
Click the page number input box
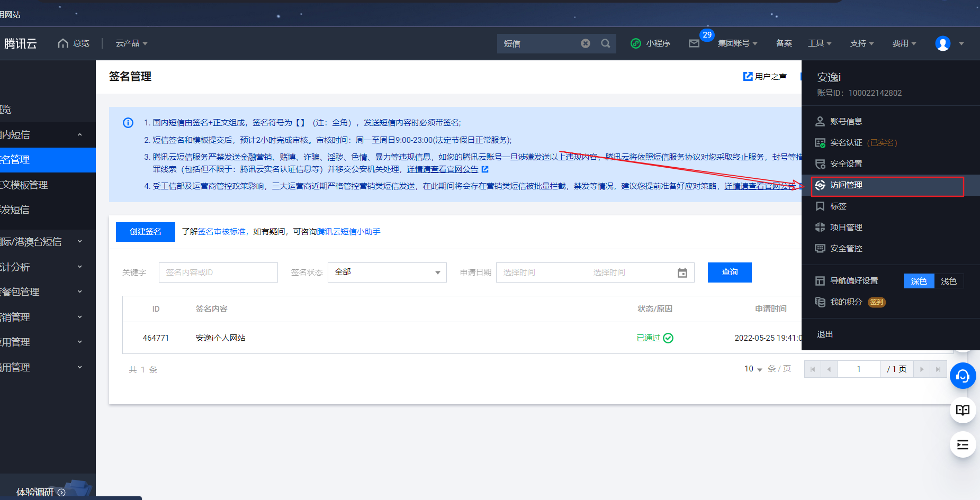[858, 369]
